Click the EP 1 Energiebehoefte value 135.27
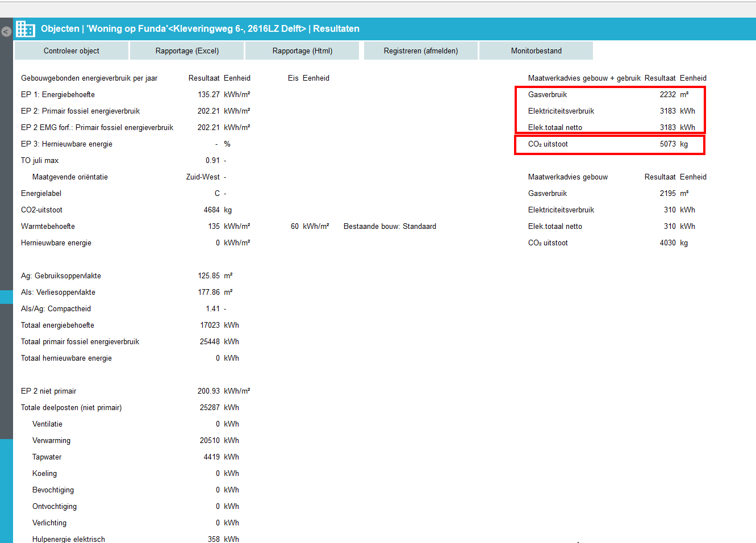This screenshot has height=543, width=756. 208,95
